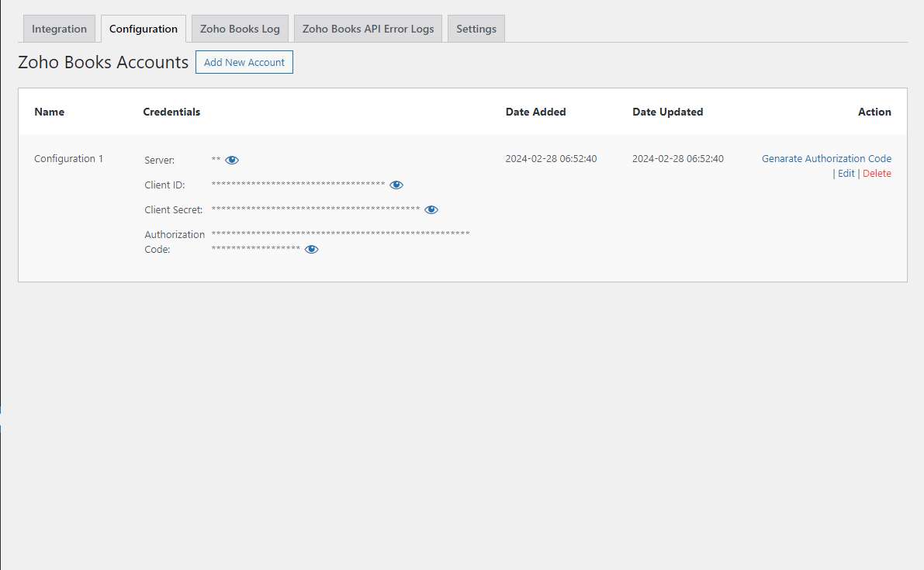The width and height of the screenshot is (924, 570).
Task: Click the Date Added column header
Action: 535,112
